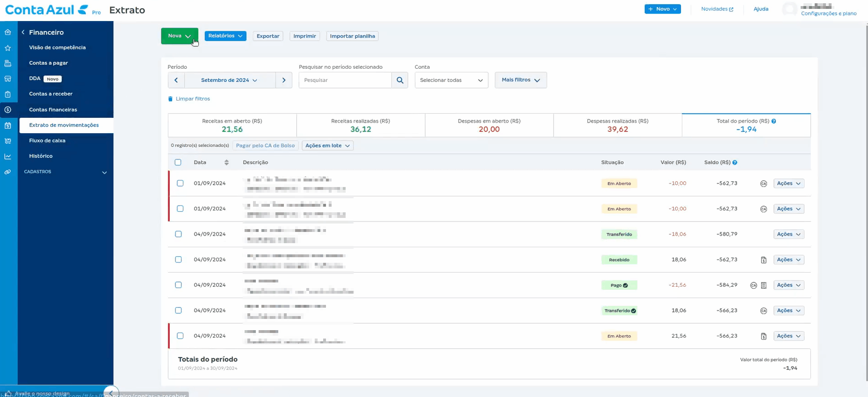Open favorites via the star sidebar icon
This screenshot has width=868, height=397.
tap(8, 48)
